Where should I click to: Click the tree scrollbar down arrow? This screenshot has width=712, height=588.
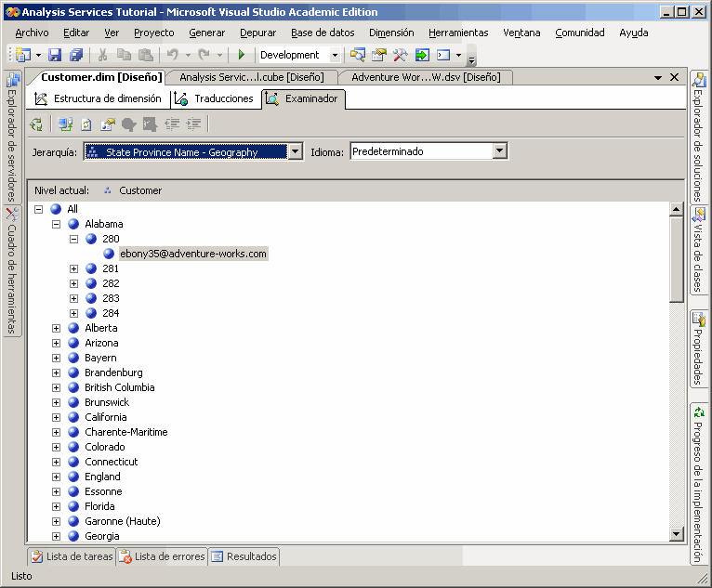(x=676, y=534)
